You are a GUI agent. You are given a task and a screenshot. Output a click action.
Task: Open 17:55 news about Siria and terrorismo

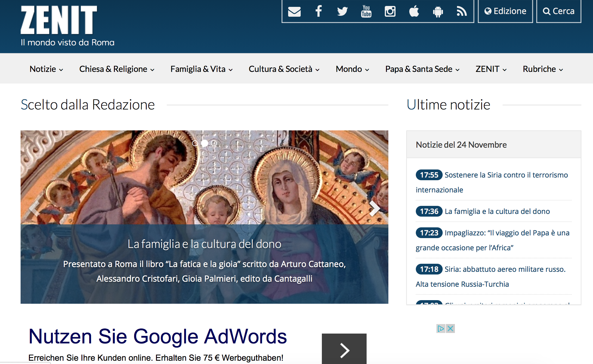[492, 182]
